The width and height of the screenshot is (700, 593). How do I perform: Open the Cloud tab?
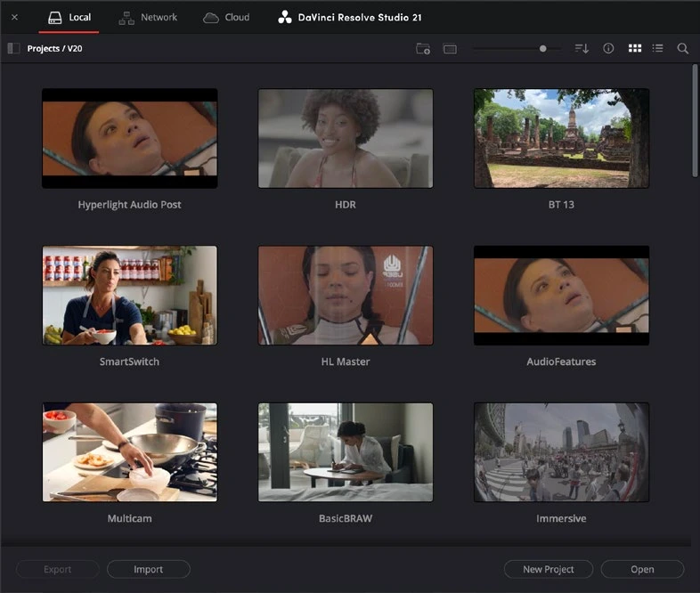pyautogui.click(x=226, y=18)
